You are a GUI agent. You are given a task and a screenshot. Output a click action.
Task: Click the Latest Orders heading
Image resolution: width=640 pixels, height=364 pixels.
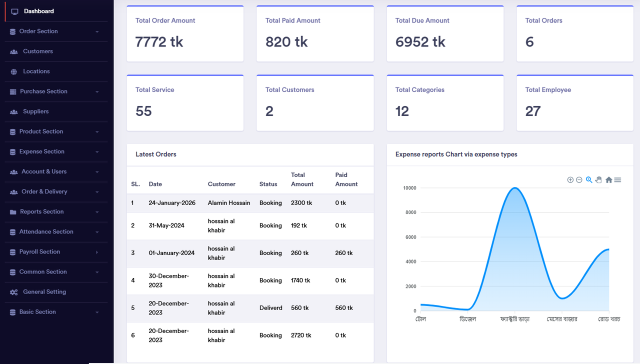point(156,154)
